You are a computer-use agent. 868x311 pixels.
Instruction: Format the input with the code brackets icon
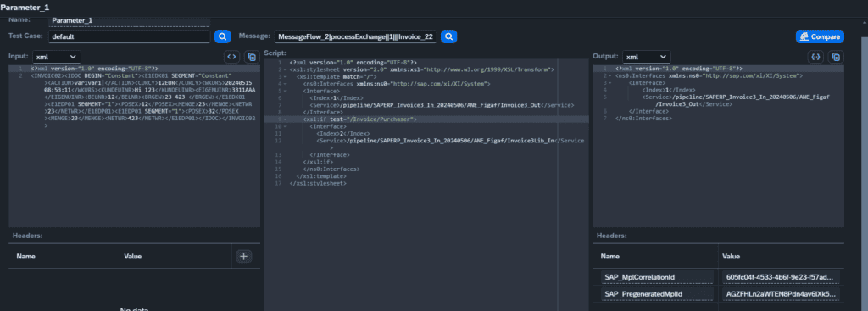coord(232,57)
